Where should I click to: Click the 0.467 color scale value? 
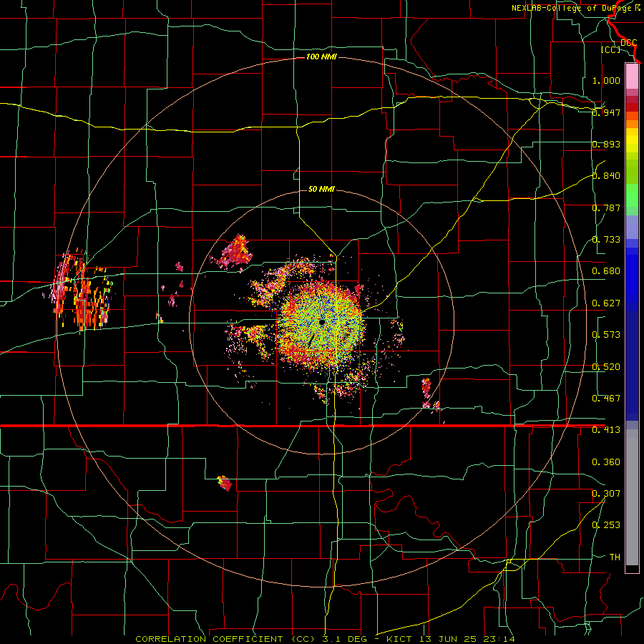point(606,399)
